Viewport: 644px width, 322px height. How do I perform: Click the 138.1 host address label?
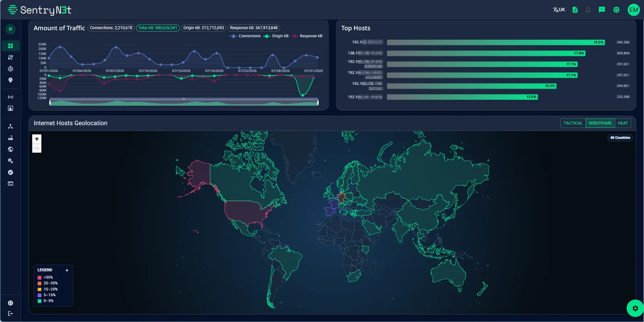pyautogui.click(x=365, y=53)
